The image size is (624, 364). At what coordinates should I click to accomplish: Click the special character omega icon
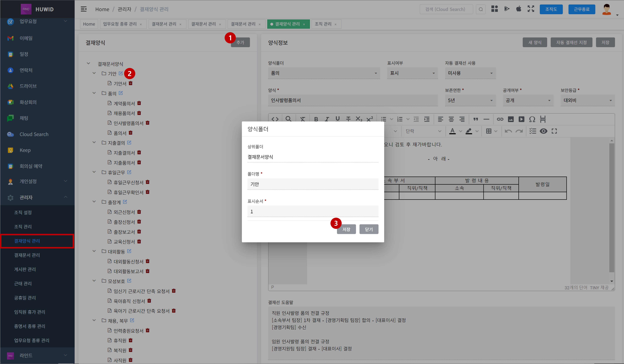click(x=532, y=119)
